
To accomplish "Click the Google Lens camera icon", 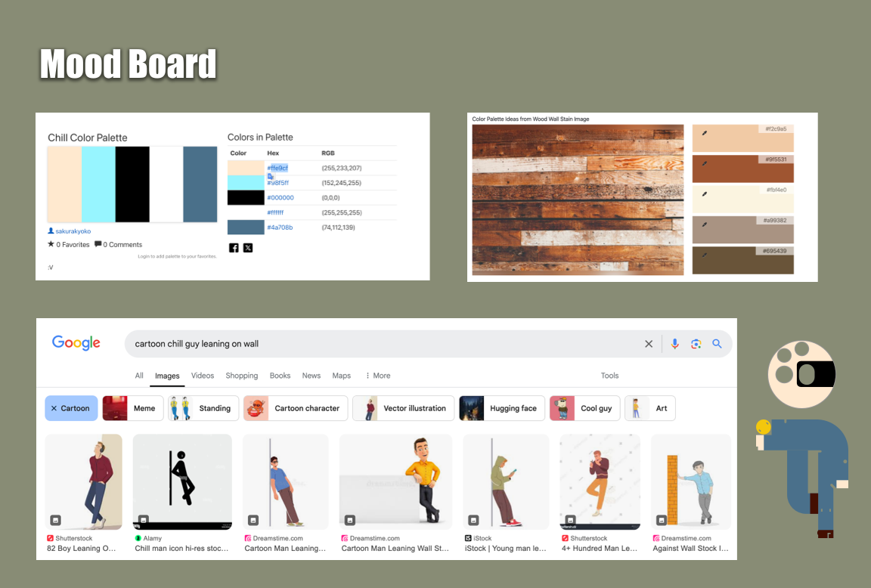I will tap(696, 344).
